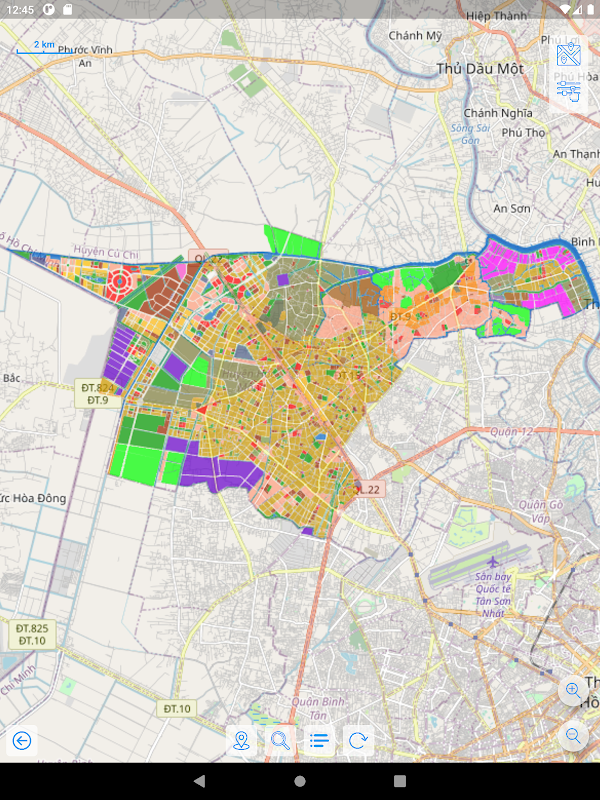This screenshot has height=800, width=600.
Task: Refresh the map with circular arrow
Action: pyautogui.click(x=358, y=740)
